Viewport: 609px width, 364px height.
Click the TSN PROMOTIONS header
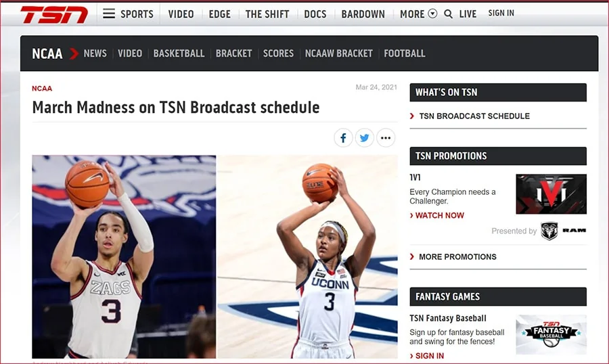click(498, 156)
